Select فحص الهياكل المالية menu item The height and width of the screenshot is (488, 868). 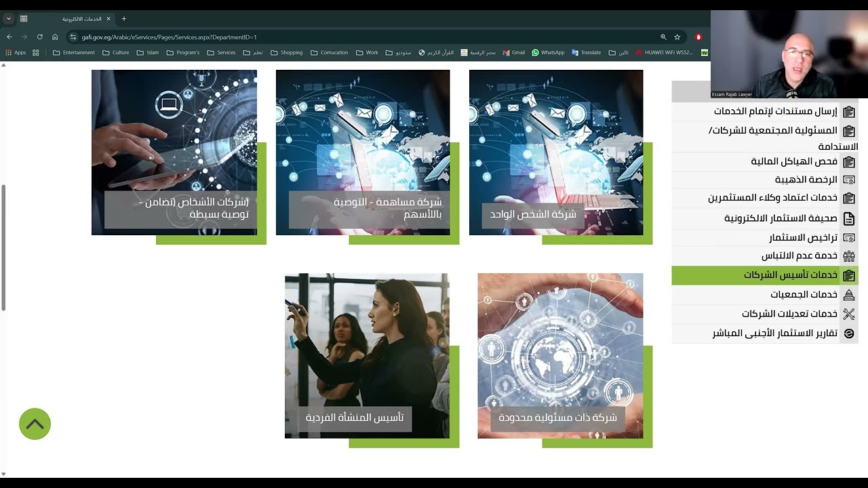pyautogui.click(x=765, y=161)
